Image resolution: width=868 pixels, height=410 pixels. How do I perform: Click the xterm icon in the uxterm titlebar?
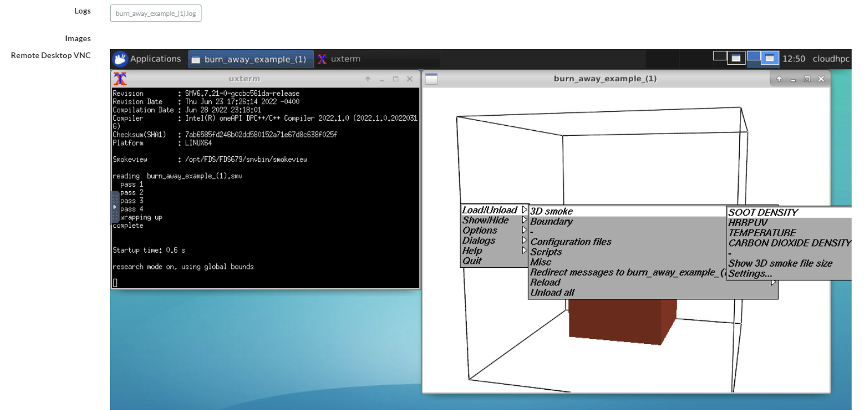pos(120,79)
